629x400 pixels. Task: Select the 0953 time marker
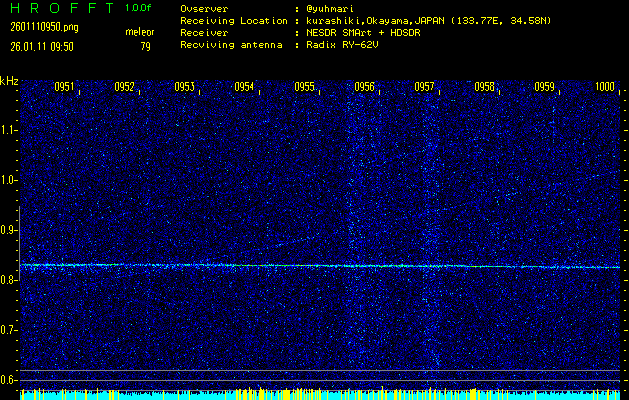184,87
